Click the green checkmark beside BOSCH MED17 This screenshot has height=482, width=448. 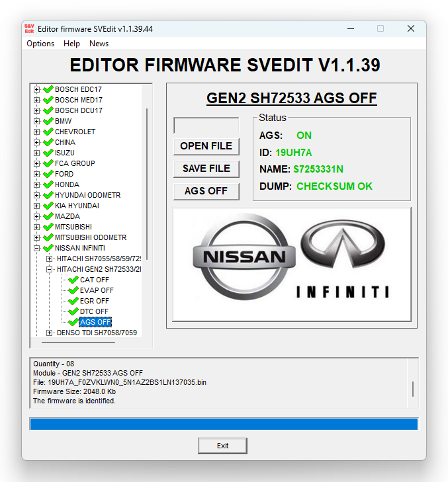[x=48, y=100]
